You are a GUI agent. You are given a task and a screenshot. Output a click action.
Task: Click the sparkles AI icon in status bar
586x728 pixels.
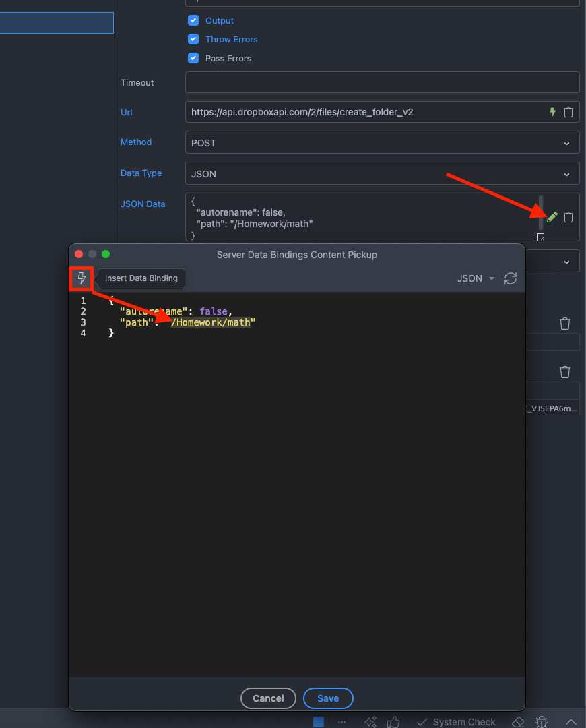[x=370, y=721]
